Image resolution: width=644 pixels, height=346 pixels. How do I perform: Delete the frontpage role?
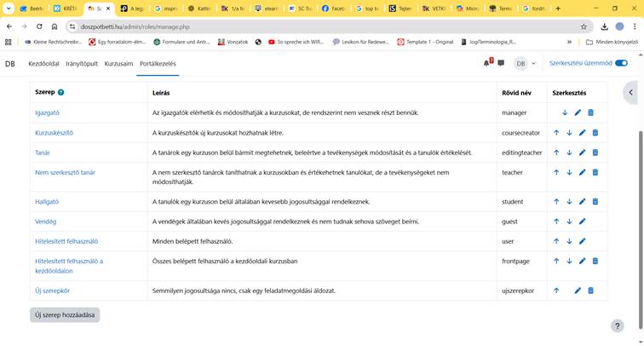click(595, 261)
